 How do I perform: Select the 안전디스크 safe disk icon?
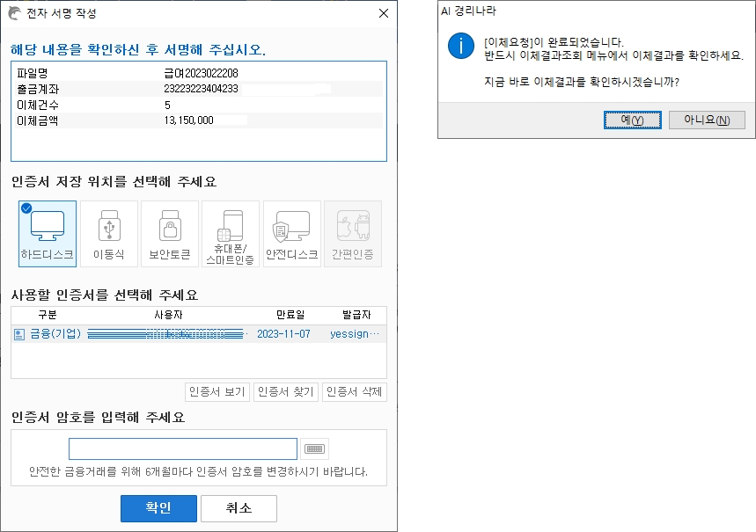(292, 234)
